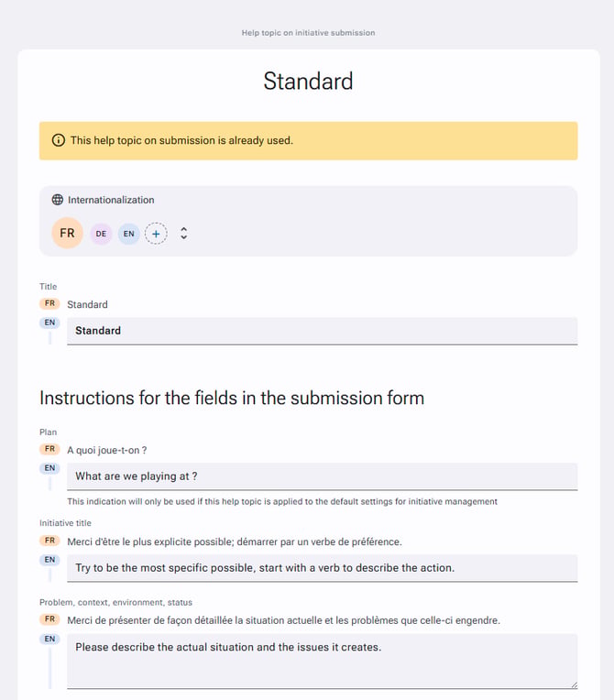Click the EN Standard title input field
This screenshot has height=700, width=614.
[x=322, y=331]
